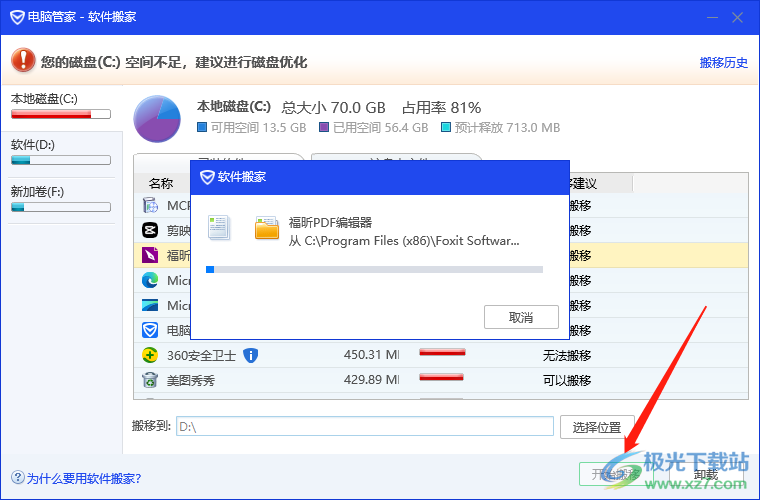This screenshot has height=500, width=760.
Task: Click the 360安全卫士 app icon
Action: pyautogui.click(x=150, y=355)
